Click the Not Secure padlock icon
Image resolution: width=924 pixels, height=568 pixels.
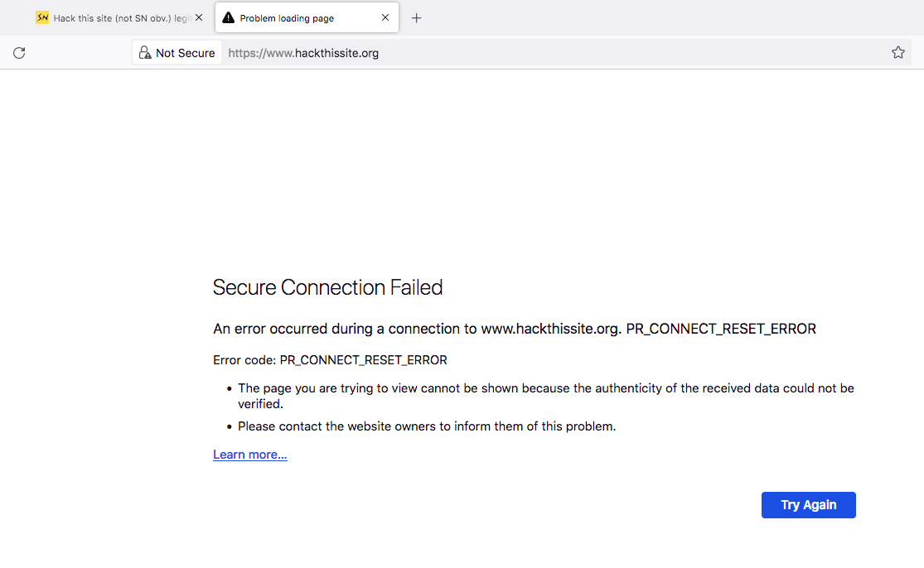[x=145, y=53]
